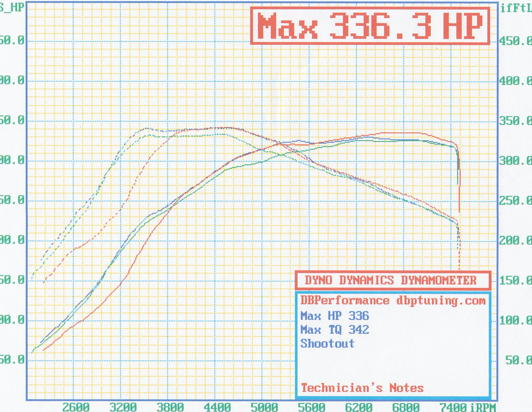This screenshot has width=532, height=412.
Task: Click the 450.0 right torque axis label
Action: point(515,41)
